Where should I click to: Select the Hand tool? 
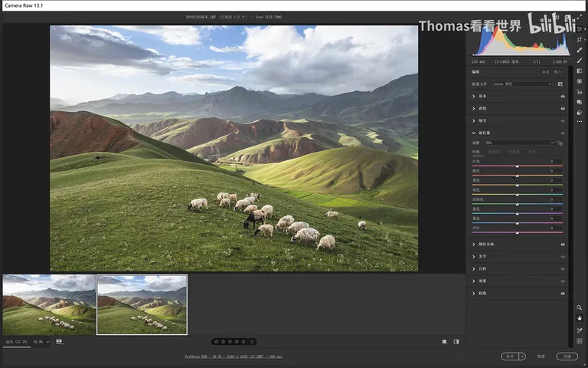[x=580, y=318]
